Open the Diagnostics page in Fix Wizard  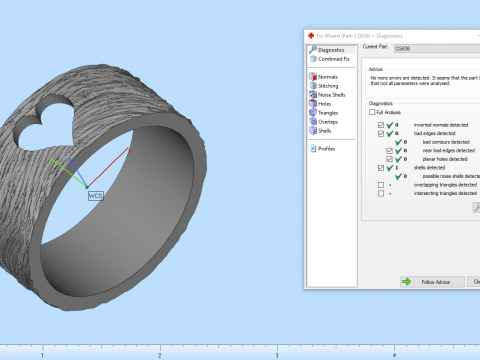[331, 50]
